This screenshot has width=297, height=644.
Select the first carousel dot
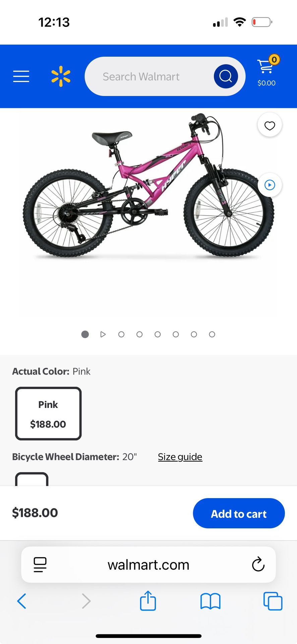click(85, 334)
